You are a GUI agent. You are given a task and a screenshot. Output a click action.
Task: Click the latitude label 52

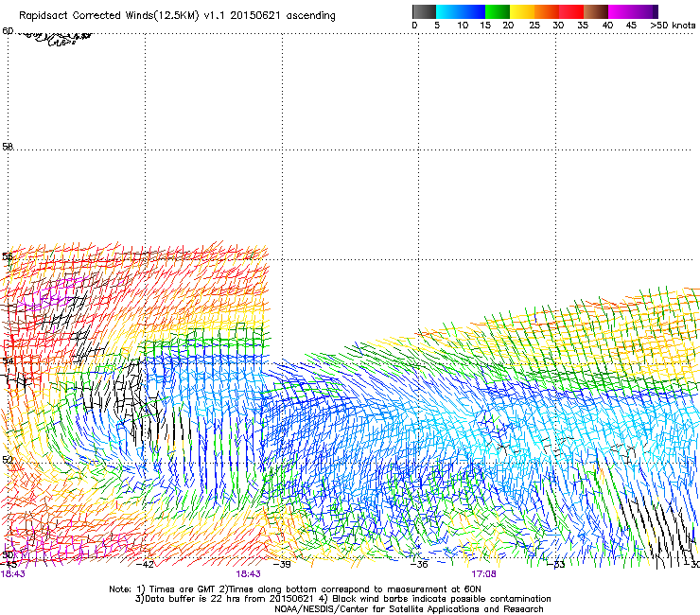pos(8,460)
